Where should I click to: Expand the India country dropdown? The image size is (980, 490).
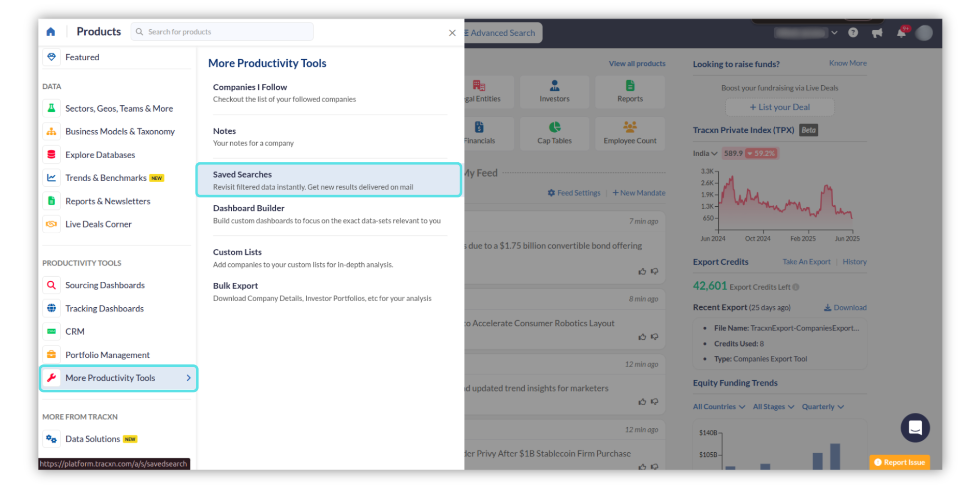(x=705, y=153)
